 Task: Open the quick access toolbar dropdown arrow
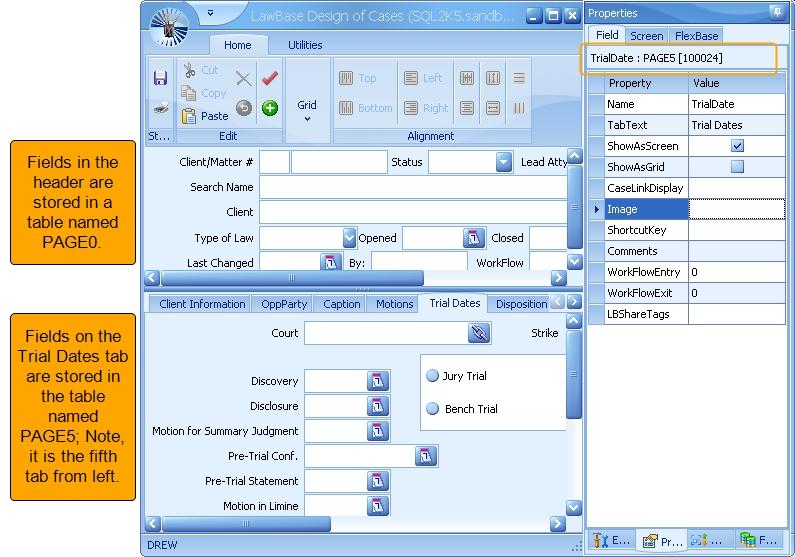tap(210, 13)
